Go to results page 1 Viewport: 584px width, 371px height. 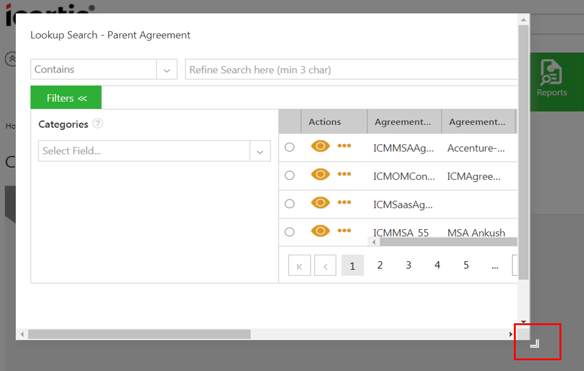tap(352, 266)
